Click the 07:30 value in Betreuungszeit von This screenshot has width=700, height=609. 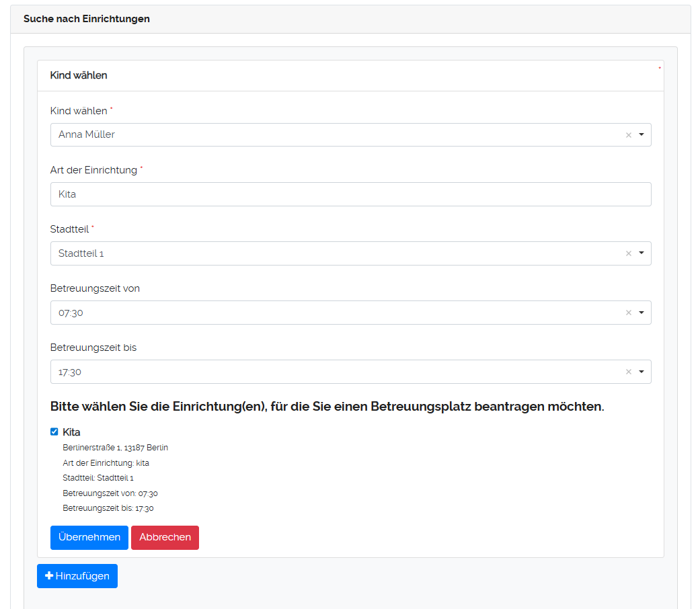pos(71,313)
